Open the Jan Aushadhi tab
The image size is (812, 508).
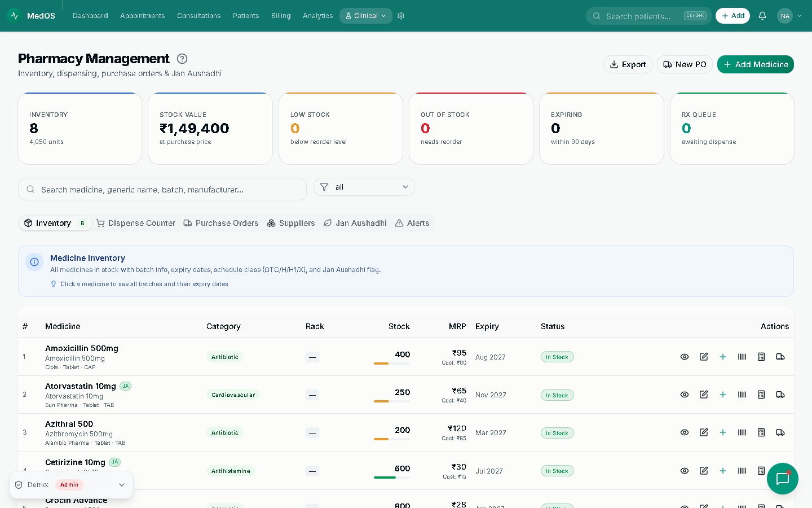click(355, 223)
